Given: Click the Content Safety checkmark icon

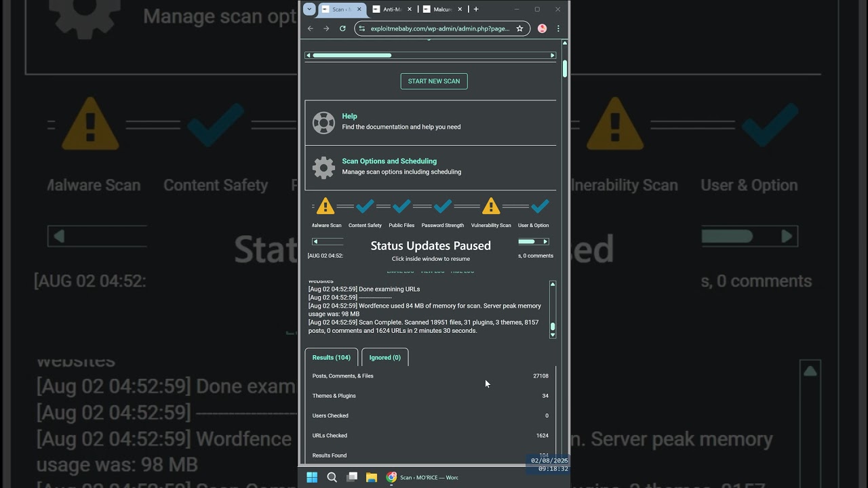Looking at the screenshot, I should [x=365, y=205].
